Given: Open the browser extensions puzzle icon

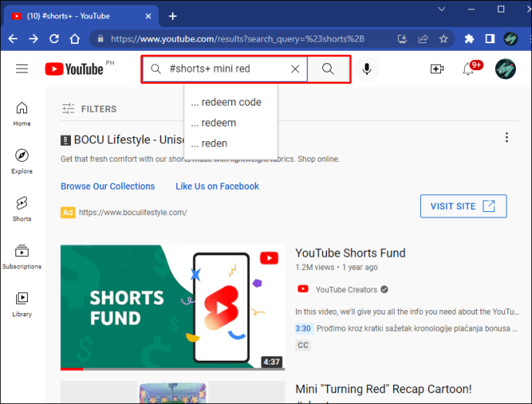Looking at the screenshot, I should (470, 39).
